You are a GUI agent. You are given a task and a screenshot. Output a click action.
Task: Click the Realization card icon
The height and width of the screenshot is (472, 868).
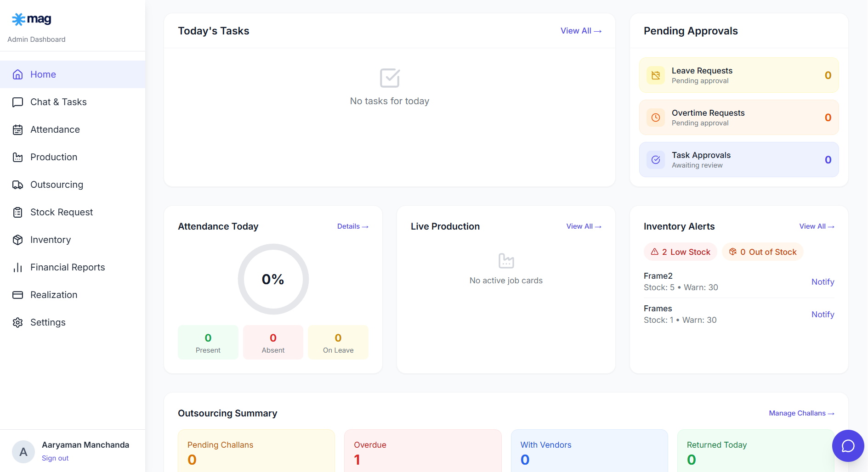coord(17,295)
